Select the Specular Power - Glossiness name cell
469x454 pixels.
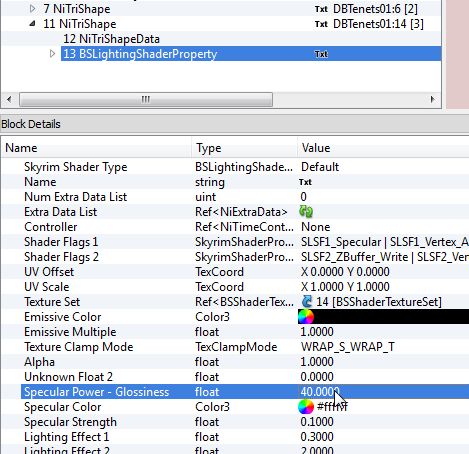coord(97,392)
